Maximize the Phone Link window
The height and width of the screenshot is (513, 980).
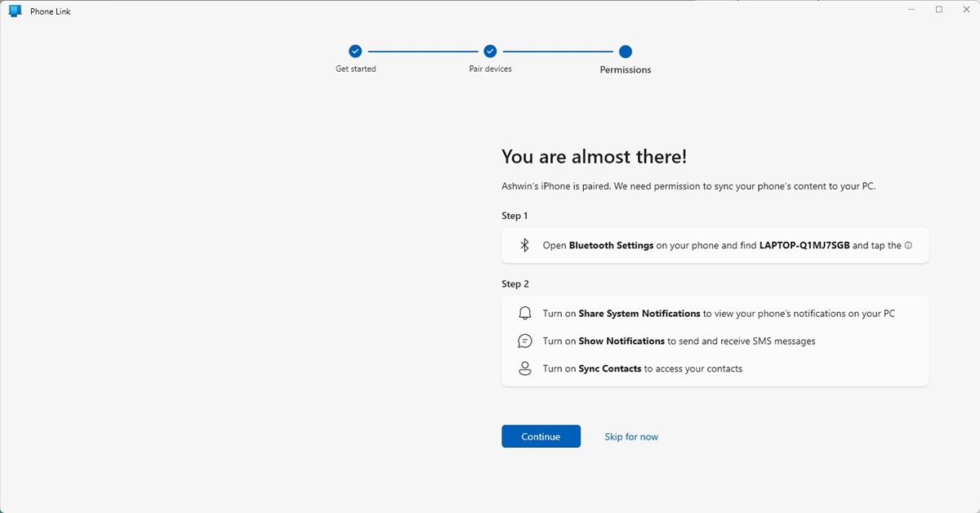click(939, 10)
